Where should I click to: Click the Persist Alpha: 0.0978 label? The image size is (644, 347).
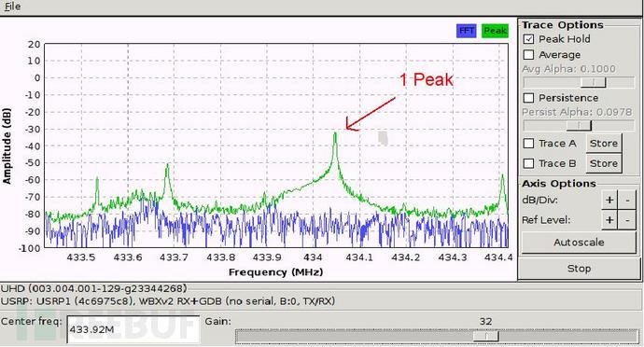point(577,112)
